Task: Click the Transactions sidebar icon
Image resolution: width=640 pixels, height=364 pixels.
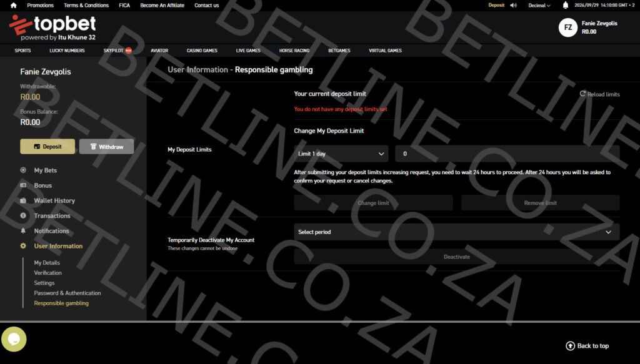Action: pyautogui.click(x=23, y=215)
